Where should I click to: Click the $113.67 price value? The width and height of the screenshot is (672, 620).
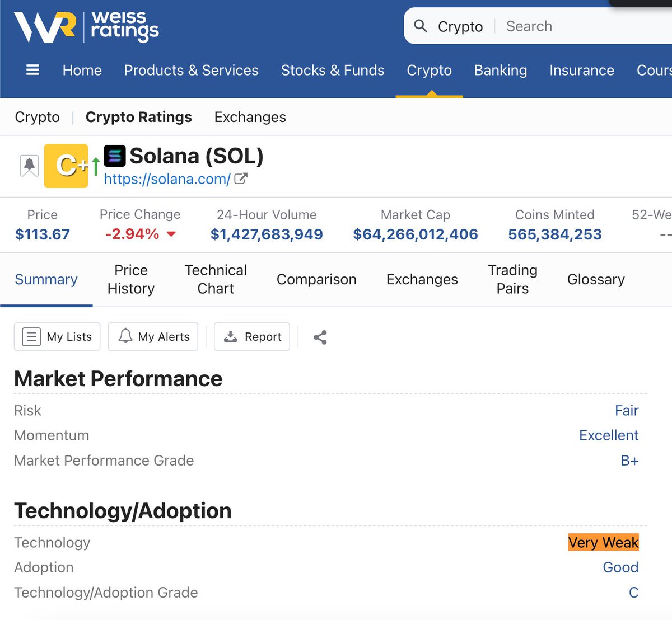point(43,234)
